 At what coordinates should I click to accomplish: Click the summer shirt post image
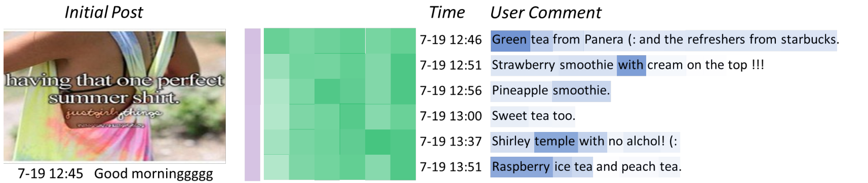point(114,96)
